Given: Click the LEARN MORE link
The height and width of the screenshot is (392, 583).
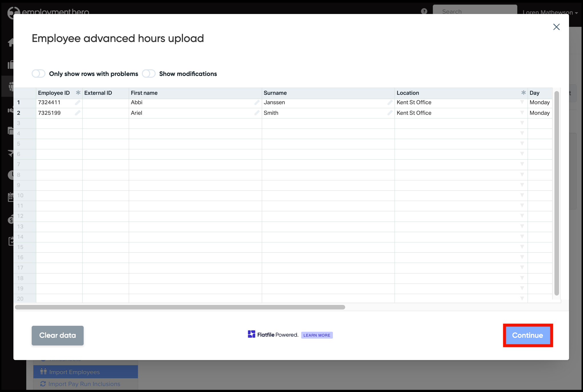Looking at the screenshot, I should pos(317,335).
